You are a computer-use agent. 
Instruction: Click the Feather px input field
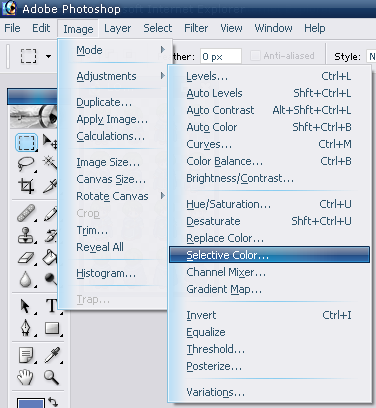pyautogui.click(x=221, y=56)
